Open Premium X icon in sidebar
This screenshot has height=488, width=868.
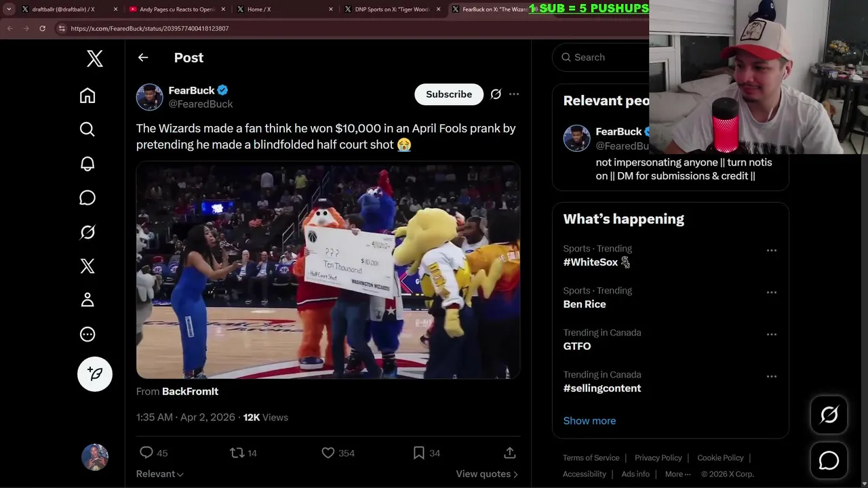point(87,266)
